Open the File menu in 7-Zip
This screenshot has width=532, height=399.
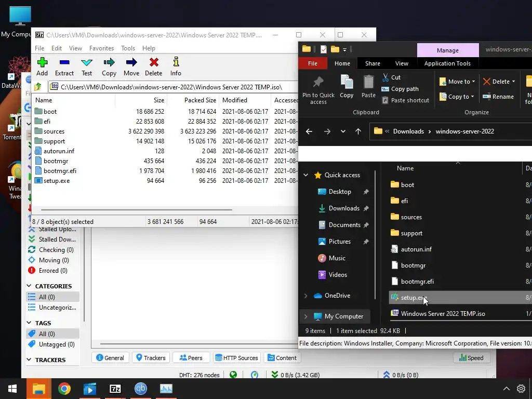pos(39,48)
